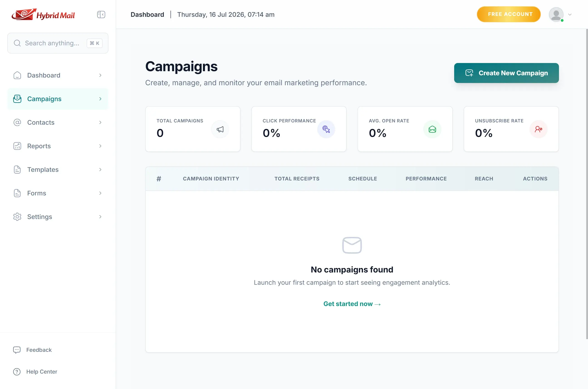The width and height of the screenshot is (588, 389).
Task: Click the # column header
Action: tap(159, 179)
